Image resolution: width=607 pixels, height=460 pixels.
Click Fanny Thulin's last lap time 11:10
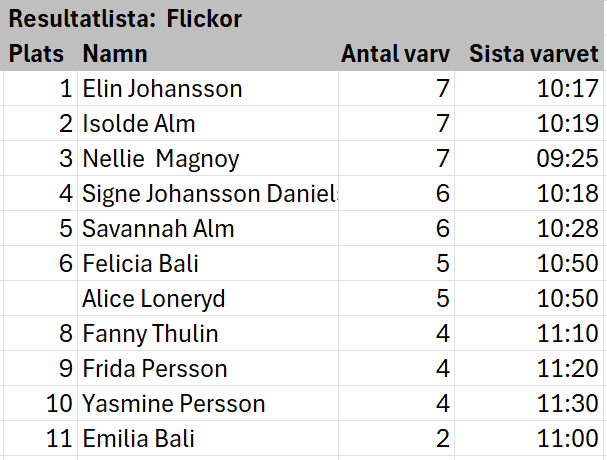[x=529, y=333]
